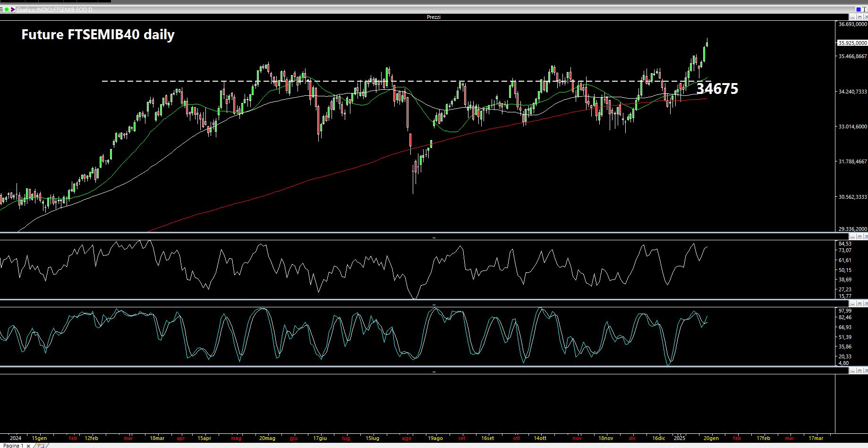Click the blue square icon in title bar
This screenshot has width=868, height=448.
859,9
